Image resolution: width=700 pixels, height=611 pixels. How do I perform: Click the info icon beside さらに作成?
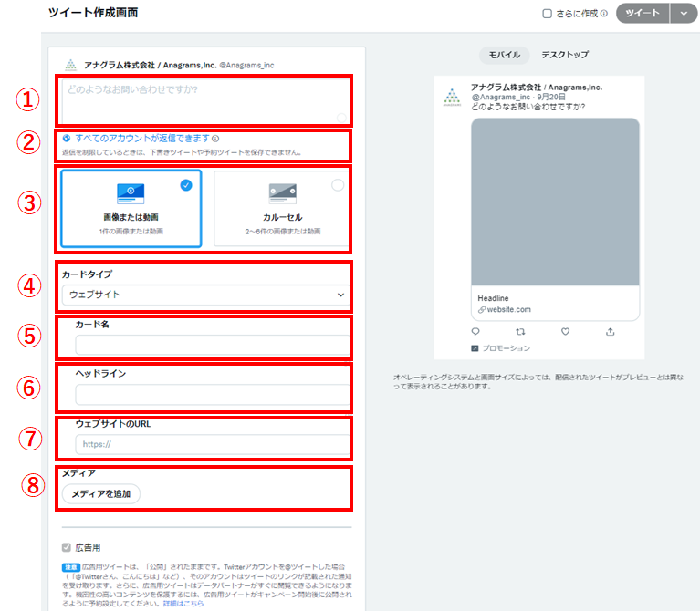click(x=604, y=14)
